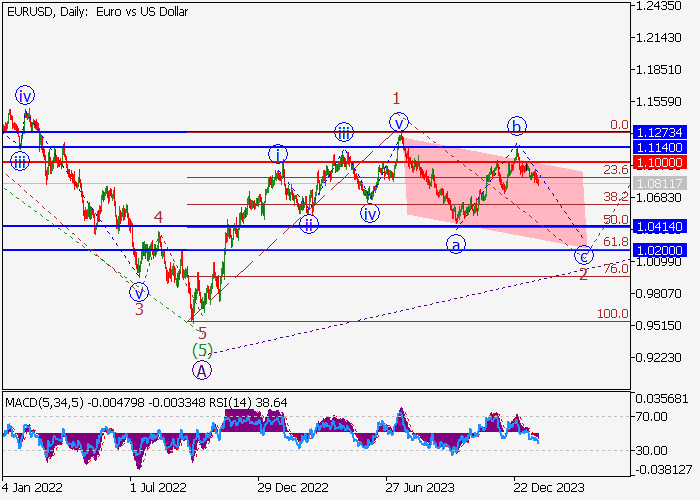Click the 1 Jul 2022 date label
This screenshot has width=700, height=500.
[158, 487]
